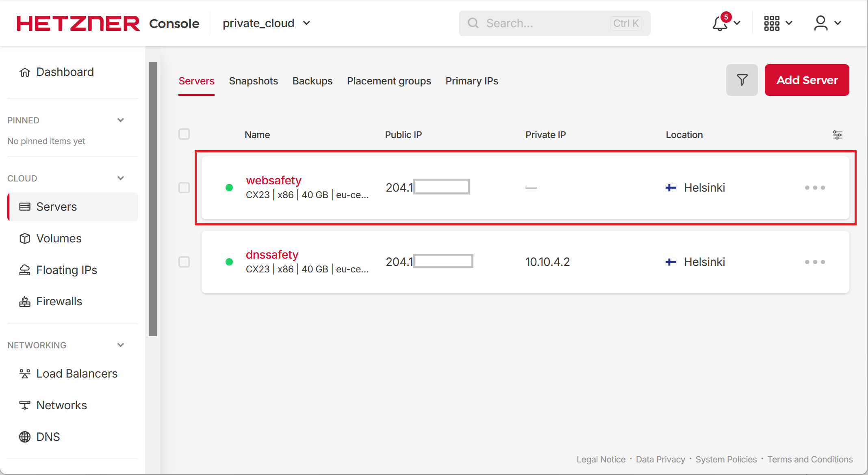The image size is (868, 475).
Task: Click the Name column header
Action: pyautogui.click(x=257, y=135)
